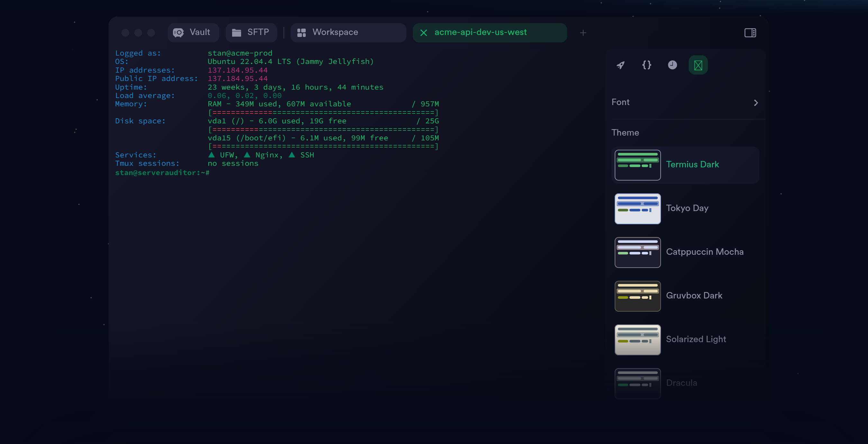The width and height of the screenshot is (868, 444).
Task: Click the UFW service entry
Action: pyautogui.click(x=223, y=155)
